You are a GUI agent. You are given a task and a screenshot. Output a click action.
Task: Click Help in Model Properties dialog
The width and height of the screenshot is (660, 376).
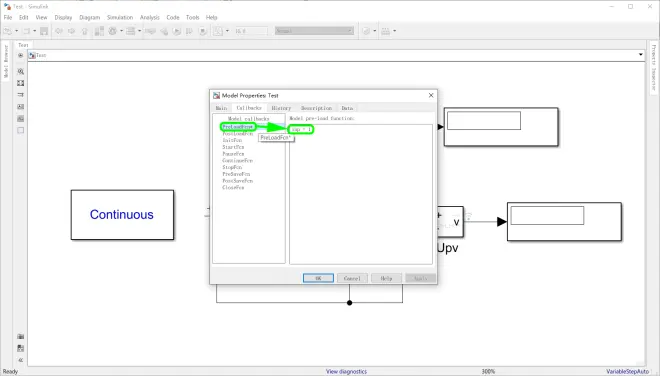[386, 278]
